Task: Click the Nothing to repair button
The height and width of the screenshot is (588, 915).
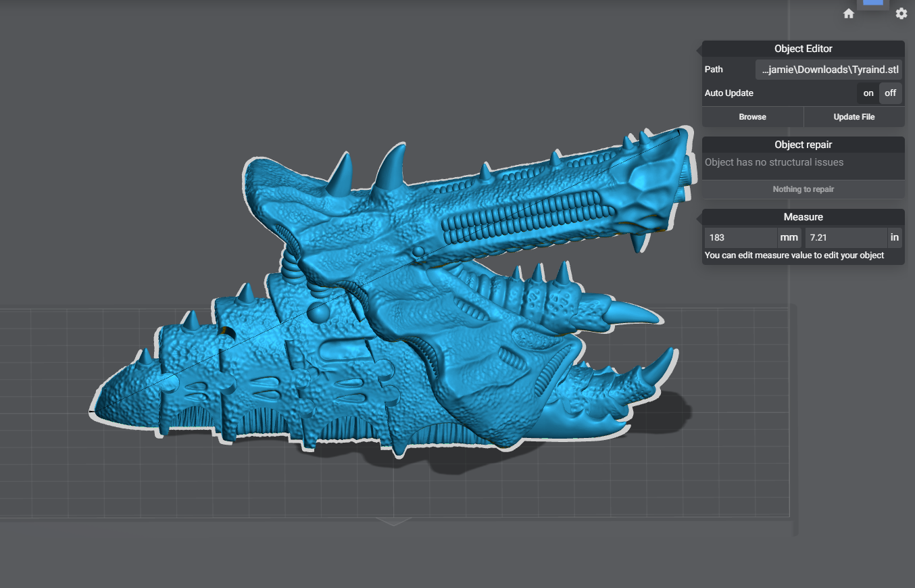Action: 803,189
